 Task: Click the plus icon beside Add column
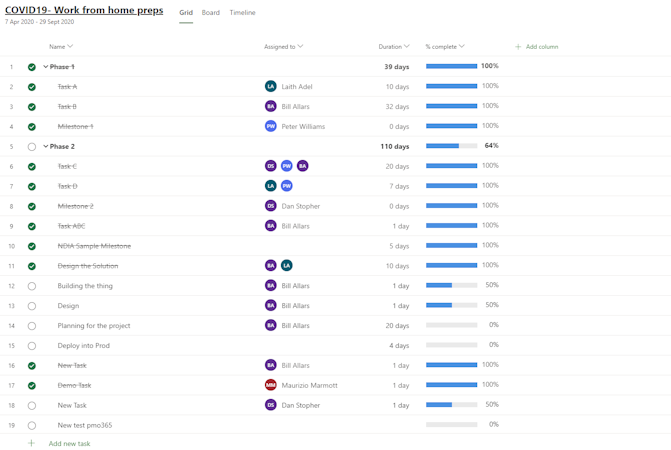point(518,47)
